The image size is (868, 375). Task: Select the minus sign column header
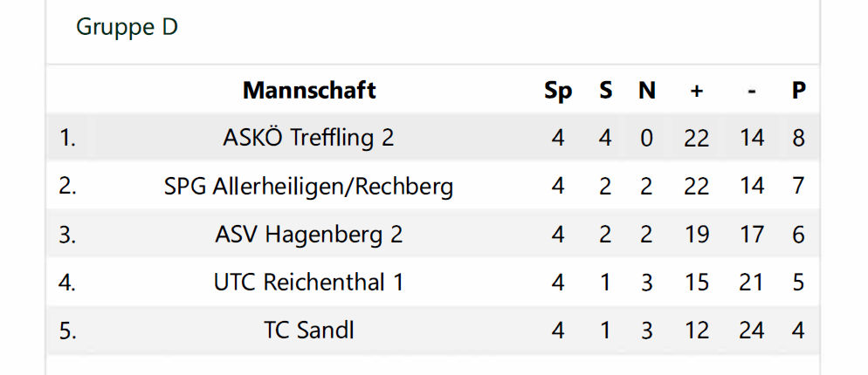[x=751, y=90]
